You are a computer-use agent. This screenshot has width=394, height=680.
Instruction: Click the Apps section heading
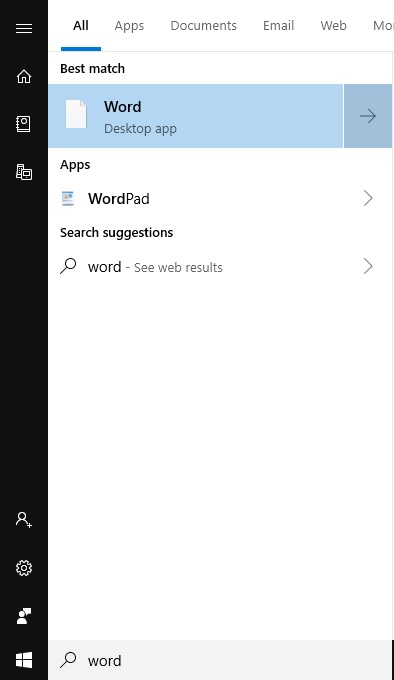[75, 165]
